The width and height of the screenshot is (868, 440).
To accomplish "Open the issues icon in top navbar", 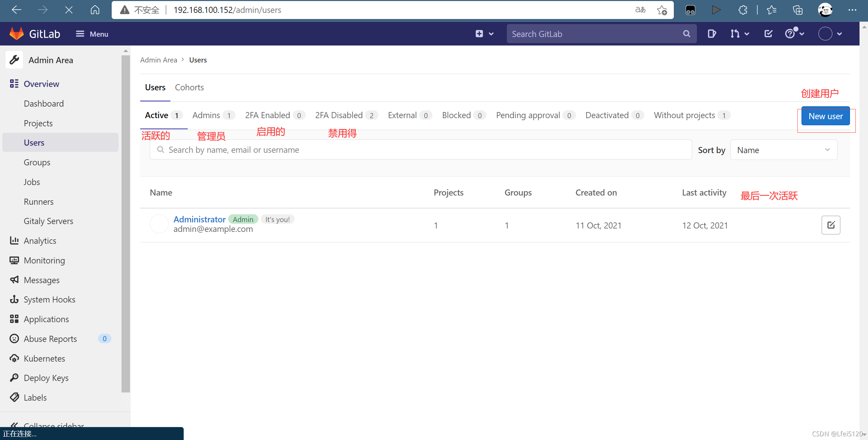I will click(712, 34).
